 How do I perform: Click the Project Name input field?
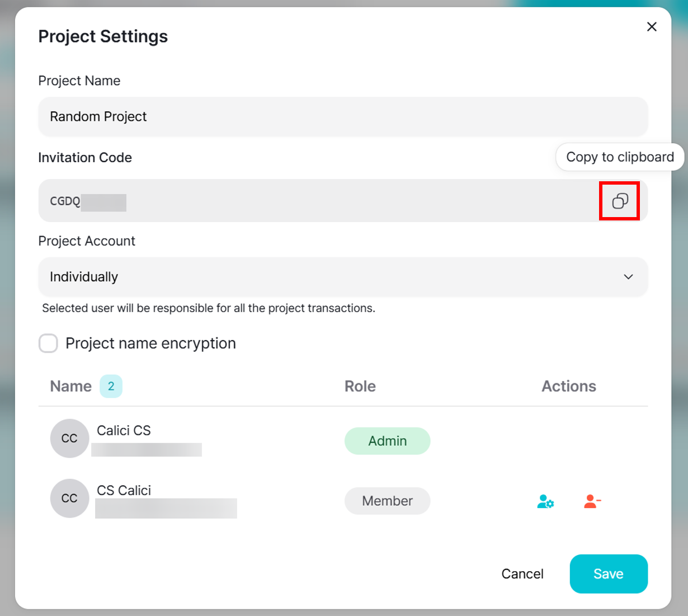pyautogui.click(x=342, y=116)
